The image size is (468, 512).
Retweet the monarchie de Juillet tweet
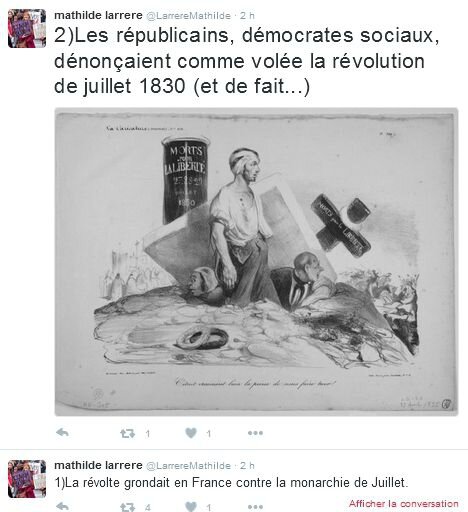127,507
